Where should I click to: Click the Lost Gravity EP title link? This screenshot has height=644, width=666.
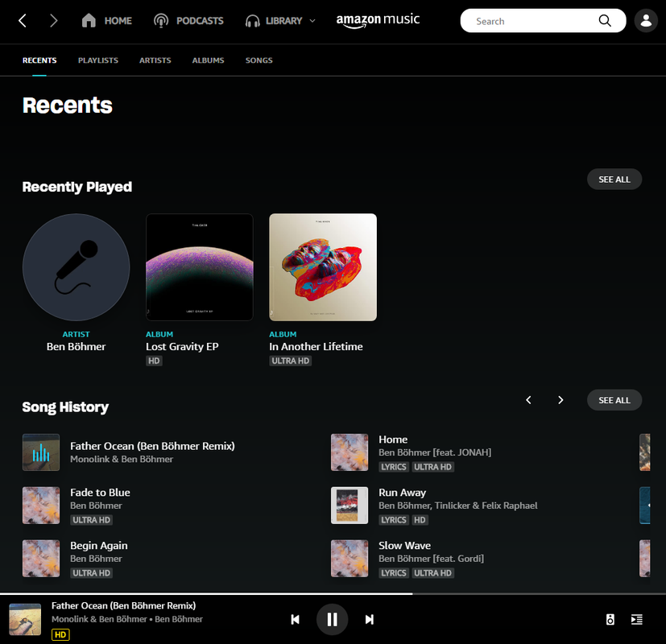pyautogui.click(x=182, y=346)
